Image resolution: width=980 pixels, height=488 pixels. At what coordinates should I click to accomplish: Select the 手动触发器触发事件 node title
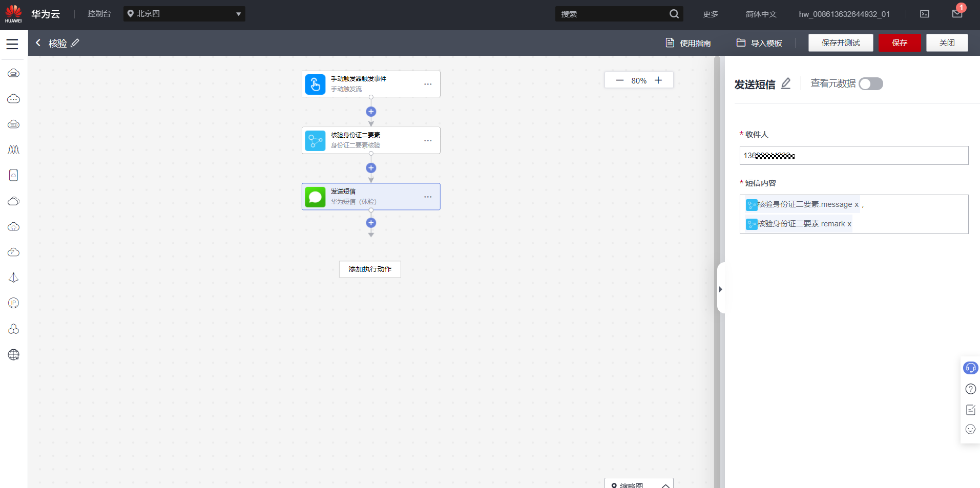359,79
